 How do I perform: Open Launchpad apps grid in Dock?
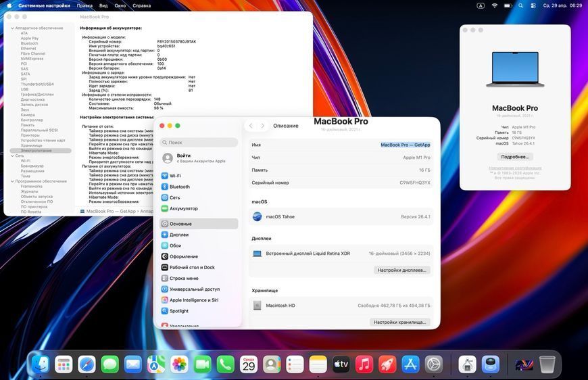pyautogui.click(x=64, y=364)
